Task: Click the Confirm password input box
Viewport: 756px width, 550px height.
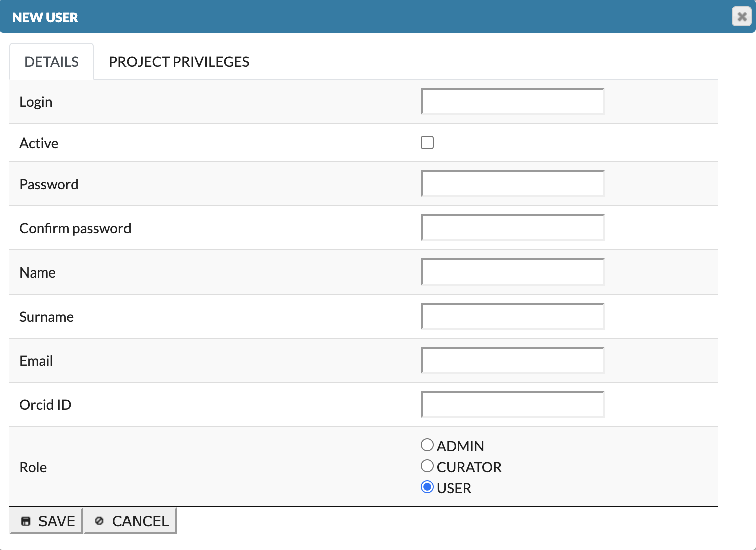Action: pyautogui.click(x=512, y=228)
